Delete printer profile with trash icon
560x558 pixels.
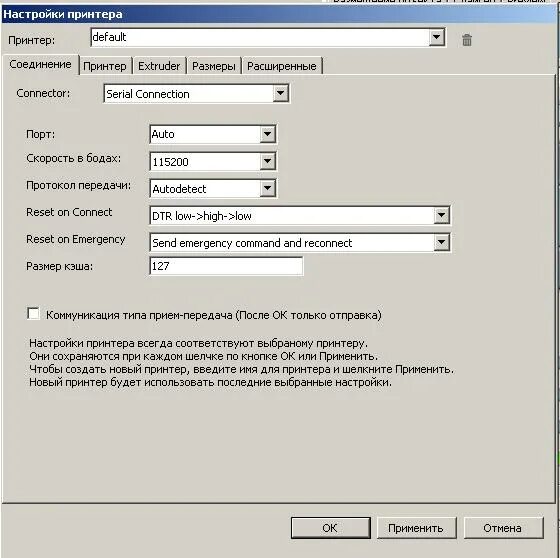pyautogui.click(x=467, y=40)
